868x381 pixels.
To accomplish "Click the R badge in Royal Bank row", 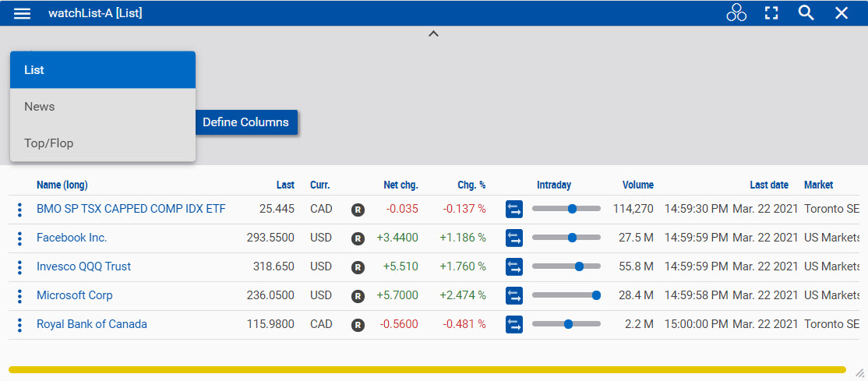I will (358, 325).
